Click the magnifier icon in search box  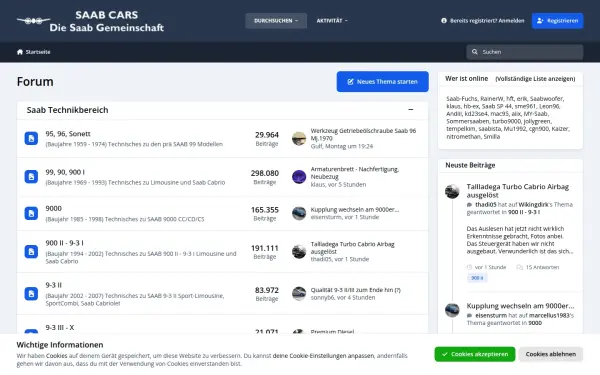(474, 52)
